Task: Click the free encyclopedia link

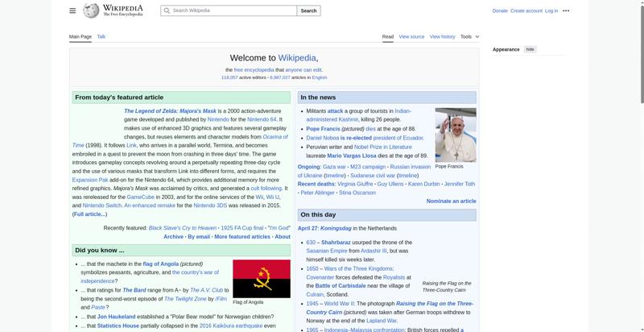Action: [x=254, y=70]
